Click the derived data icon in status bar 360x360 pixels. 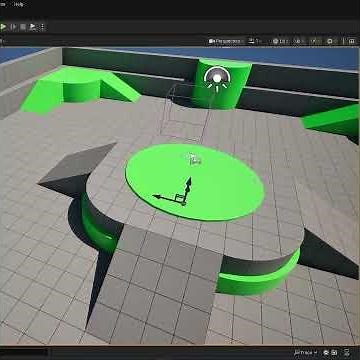(327, 352)
